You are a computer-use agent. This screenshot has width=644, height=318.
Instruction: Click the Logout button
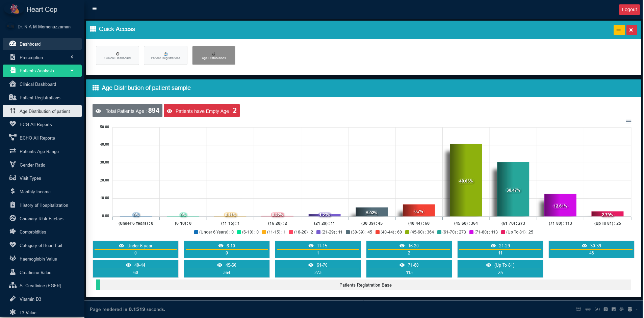(629, 9)
